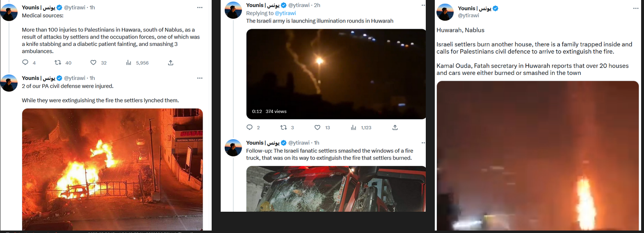Share the illumination rounds tweet
This screenshot has width=644, height=233.
(x=395, y=127)
